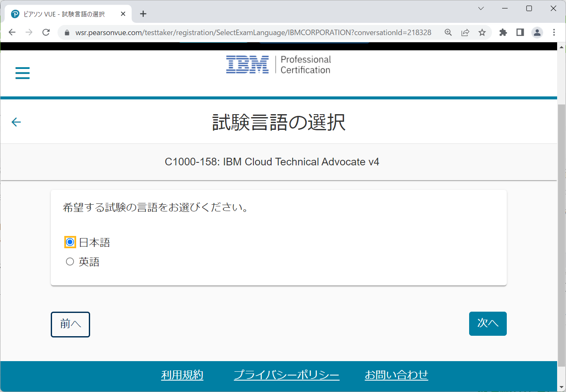566x392 pixels.
Task: Click the share icon in the address bar
Action: (465, 32)
